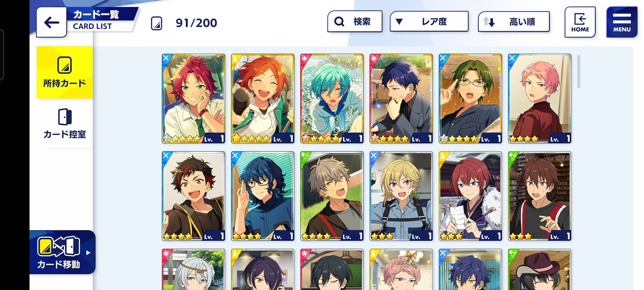Viewport: 644px width, 290px height.
Task: Go back with the left arrow button
Action: tap(52, 22)
